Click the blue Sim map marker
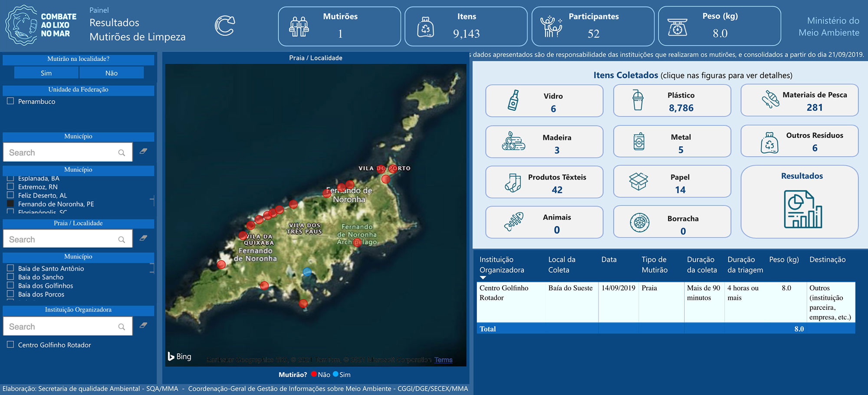 click(307, 272)
